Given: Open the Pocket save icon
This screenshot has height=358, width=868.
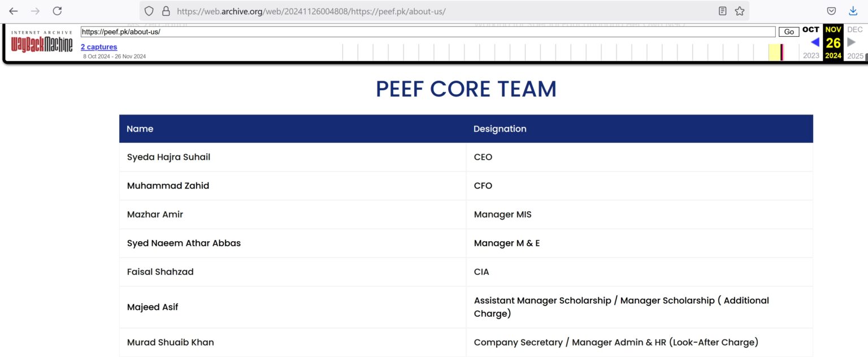Looking at the screenshot, I should (x=831, y=11).
